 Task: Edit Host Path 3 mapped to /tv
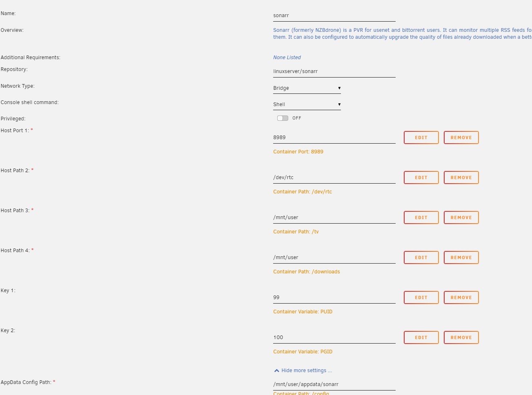(x=421, y=217)
